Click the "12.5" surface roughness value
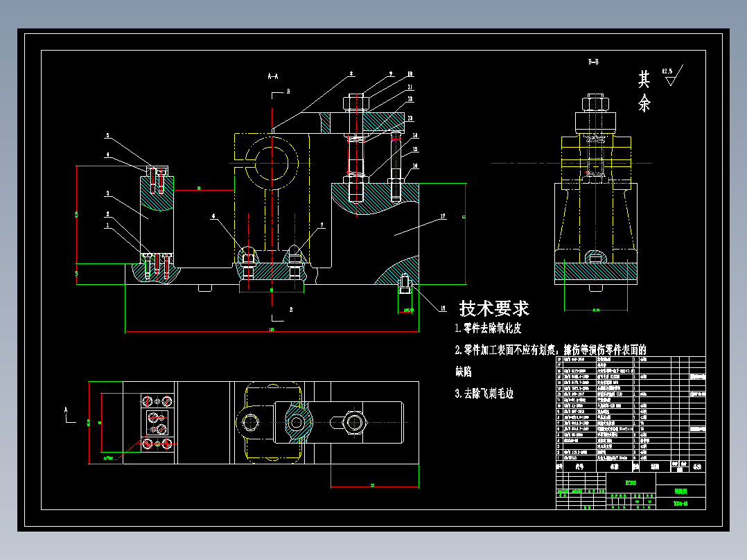The width and height of the screenshot is (747, 560). (x=667, y=71)
